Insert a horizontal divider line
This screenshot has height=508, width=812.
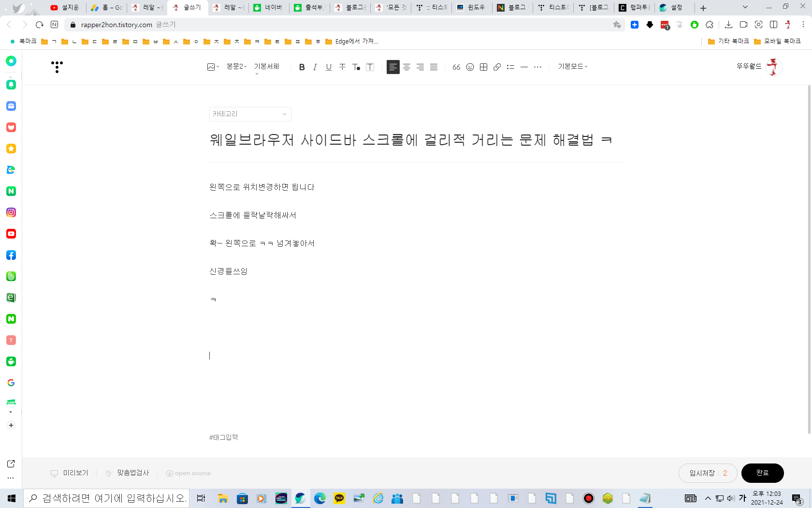coord(524,67)
